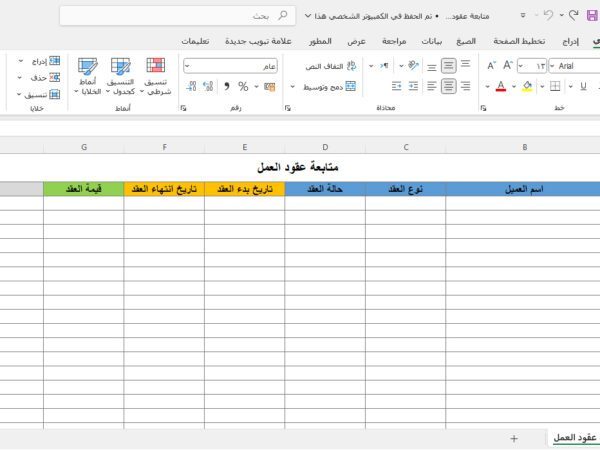Select the عقود العمل sheet tab

click(x=575, y=438)
